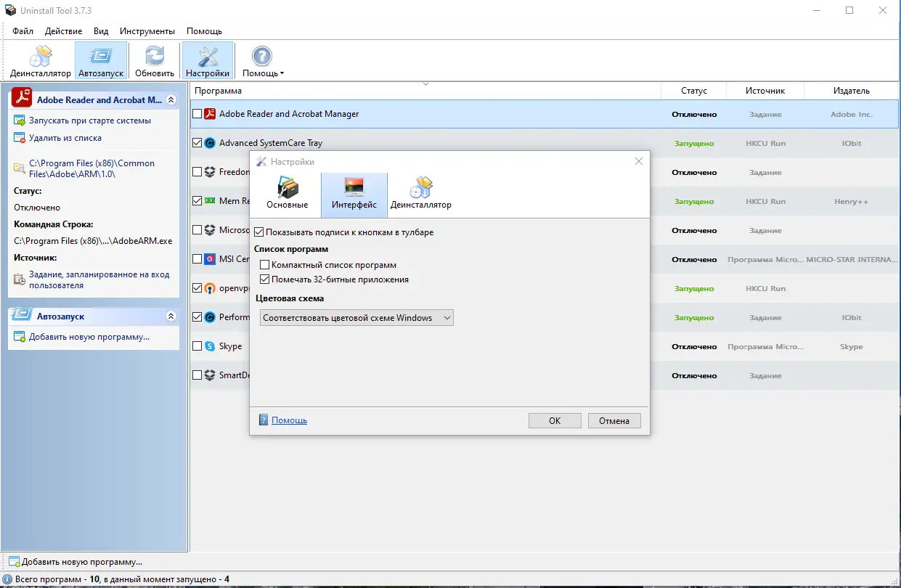Collapse the Автозапуск sidebar panel

pyautogui.click(x=171, y=317)
